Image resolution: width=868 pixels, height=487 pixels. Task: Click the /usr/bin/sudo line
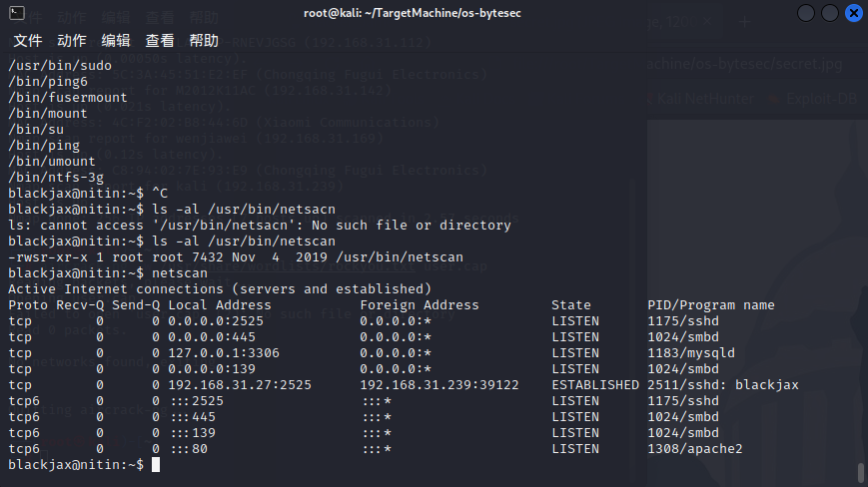click(x=60, y=65)
